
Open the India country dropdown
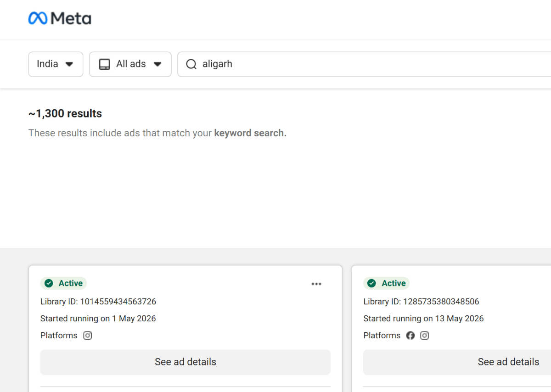coord(56,64)
